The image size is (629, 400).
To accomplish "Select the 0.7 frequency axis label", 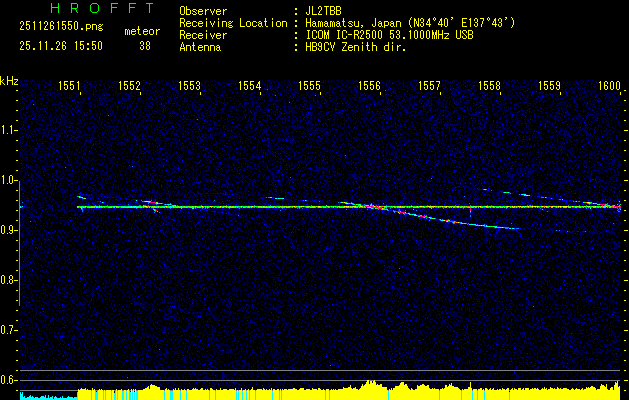I will coord(9,330).
